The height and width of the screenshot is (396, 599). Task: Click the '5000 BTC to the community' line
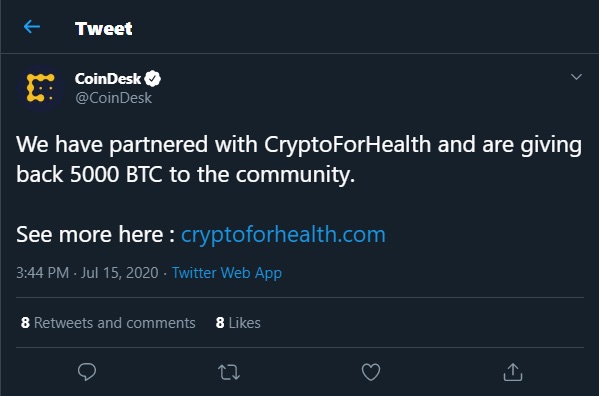tap(213, 175)
